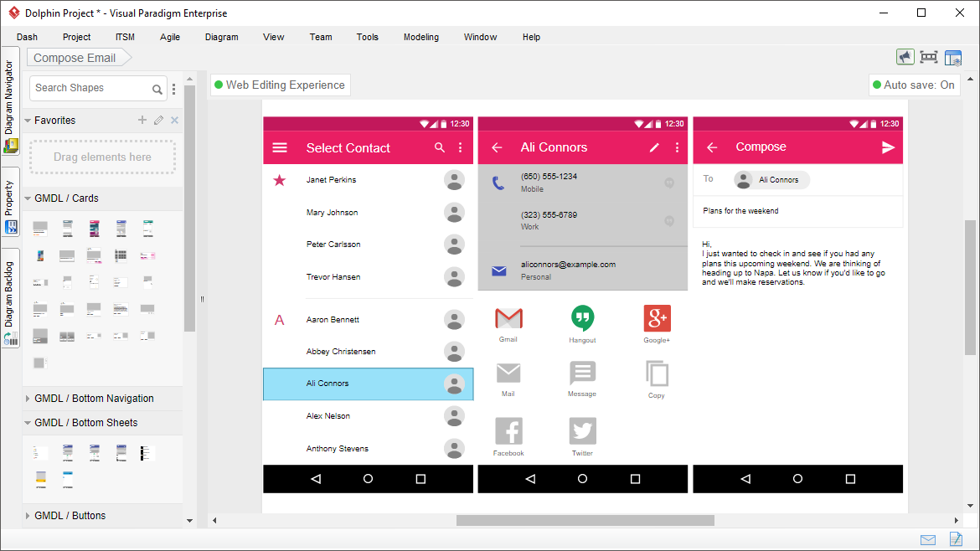Open the Modeling menu
The image size is (980, 551).
[x=421, y=37]
